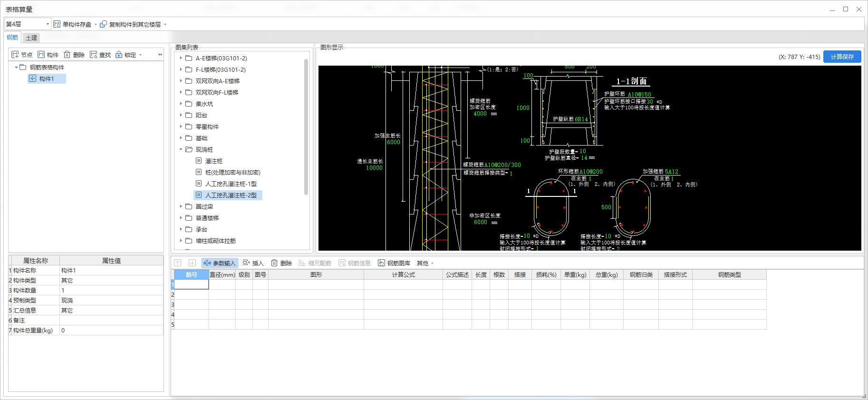
Task: Click the 搭接形式 column header
Action: pos(675,274)
